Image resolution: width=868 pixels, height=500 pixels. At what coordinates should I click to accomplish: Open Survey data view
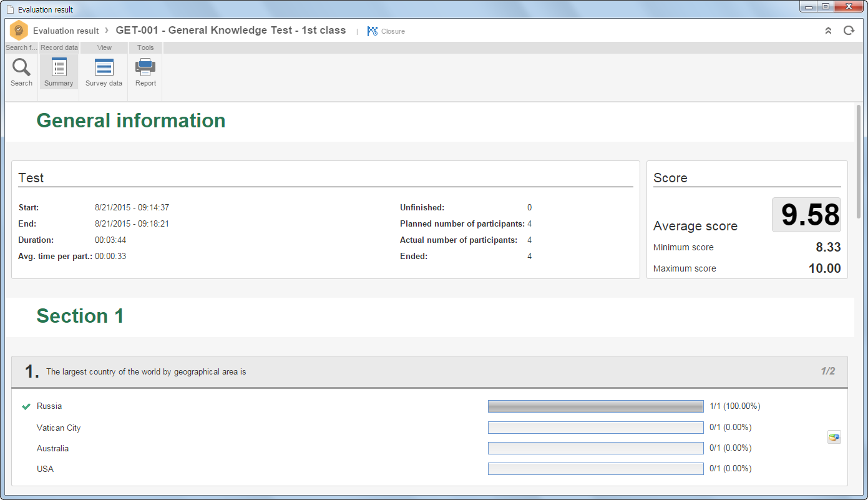[104, 72]
